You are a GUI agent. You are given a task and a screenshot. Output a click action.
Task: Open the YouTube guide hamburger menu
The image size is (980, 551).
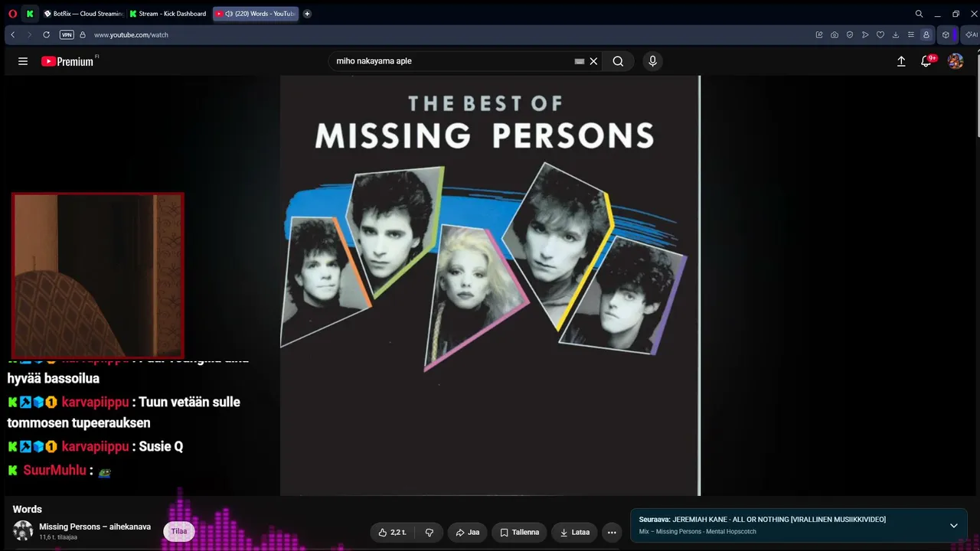tap(23, 61)
